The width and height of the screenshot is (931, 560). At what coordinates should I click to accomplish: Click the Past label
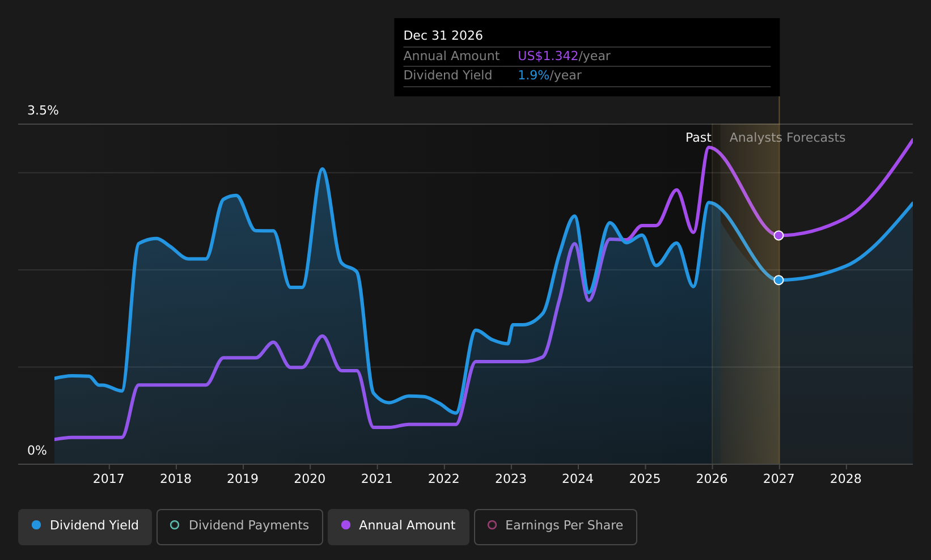[698, 138]
